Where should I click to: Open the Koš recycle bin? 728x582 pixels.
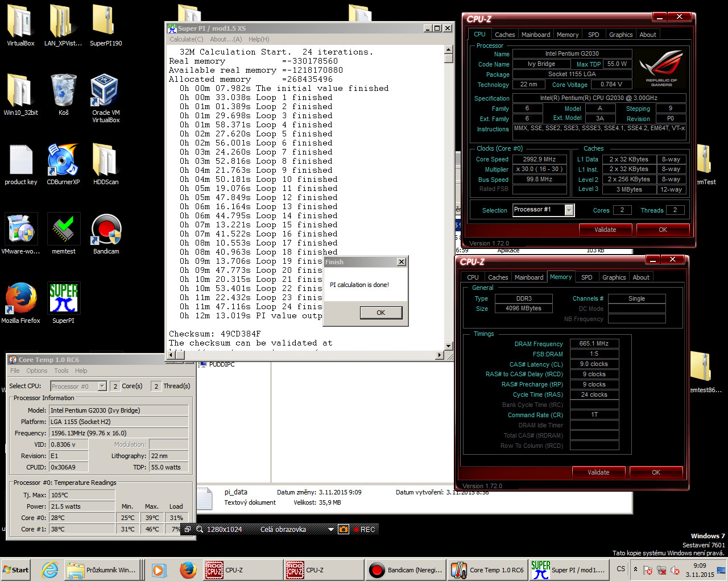[63, 95]
